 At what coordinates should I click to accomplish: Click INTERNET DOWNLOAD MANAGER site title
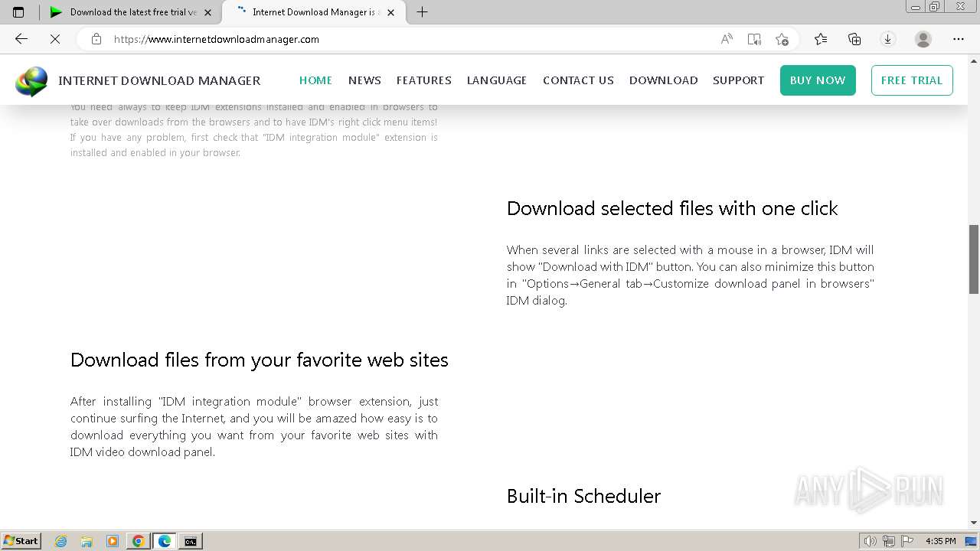(x=159, y=80)
